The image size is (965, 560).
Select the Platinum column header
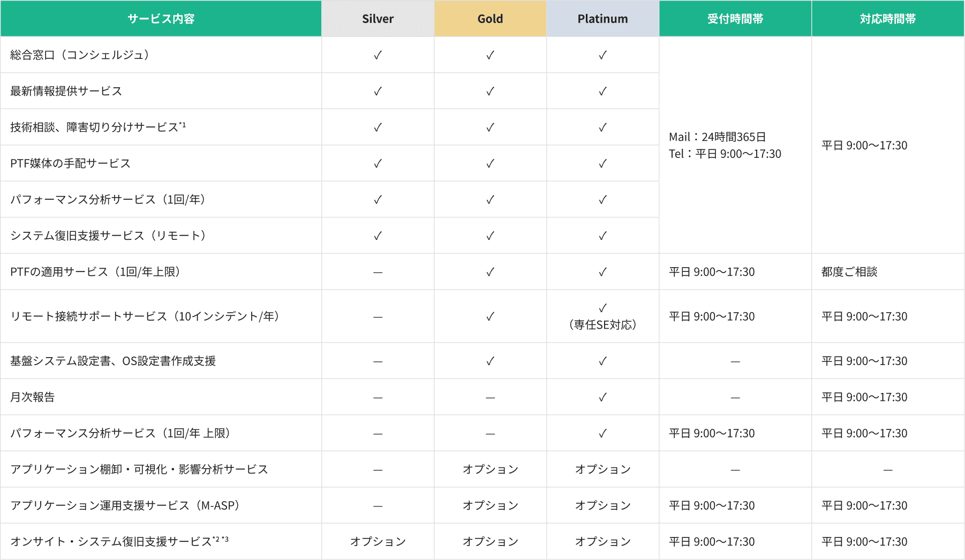tap(602, 19)
